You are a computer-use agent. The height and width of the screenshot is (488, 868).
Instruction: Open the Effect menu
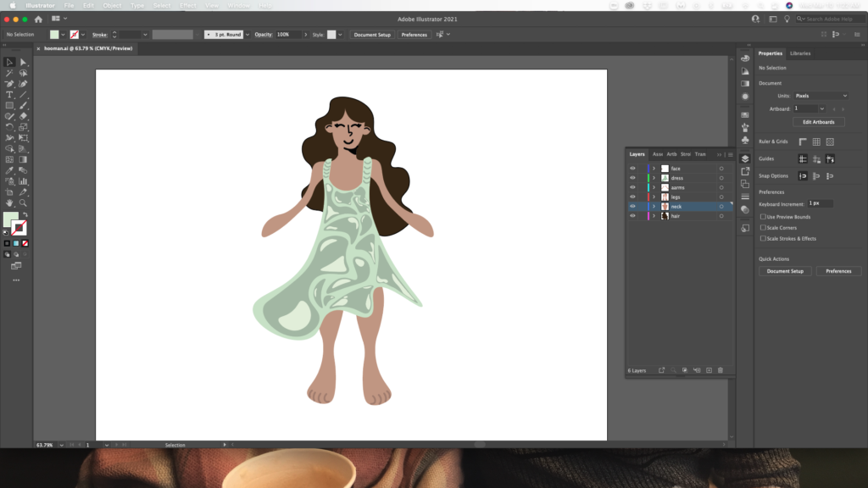[188, 5]
